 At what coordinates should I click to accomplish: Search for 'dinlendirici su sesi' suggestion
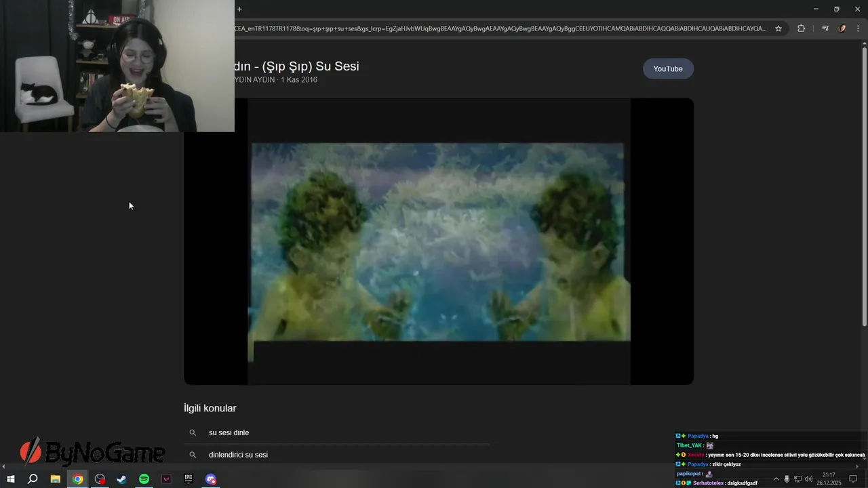pyautogui.click(x=238, y=455)
